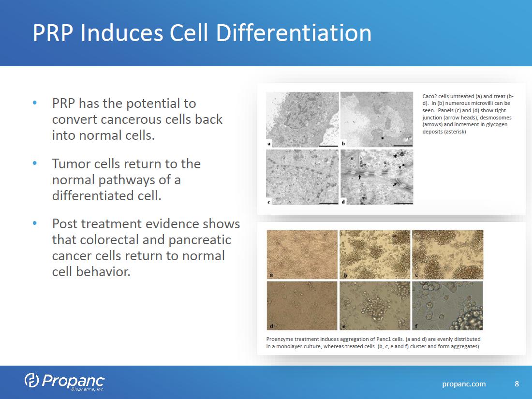This screenshot has height=399, width=532.
Task: Click the Caco2 cells caption text
Action: pyautogui.click(x=468, y=114)
